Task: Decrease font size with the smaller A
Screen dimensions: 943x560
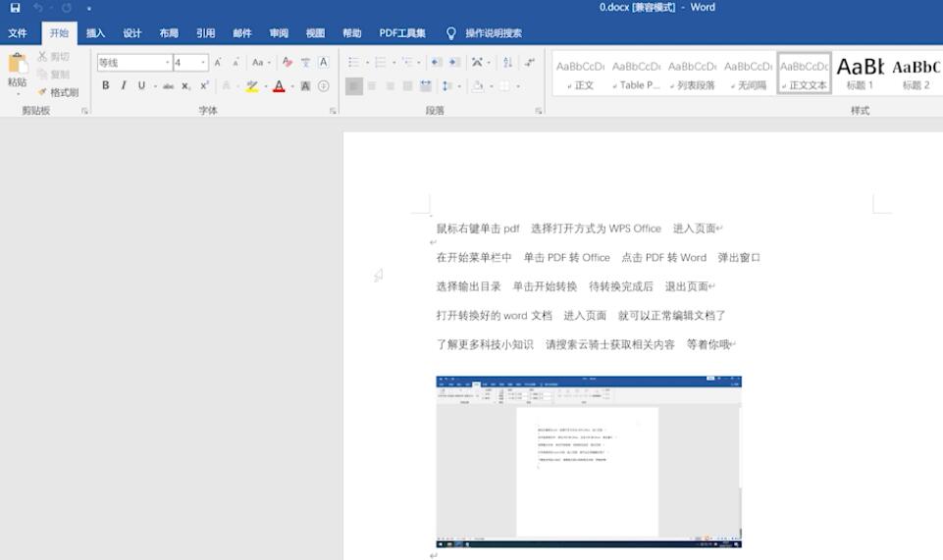Action: (236, 63)
